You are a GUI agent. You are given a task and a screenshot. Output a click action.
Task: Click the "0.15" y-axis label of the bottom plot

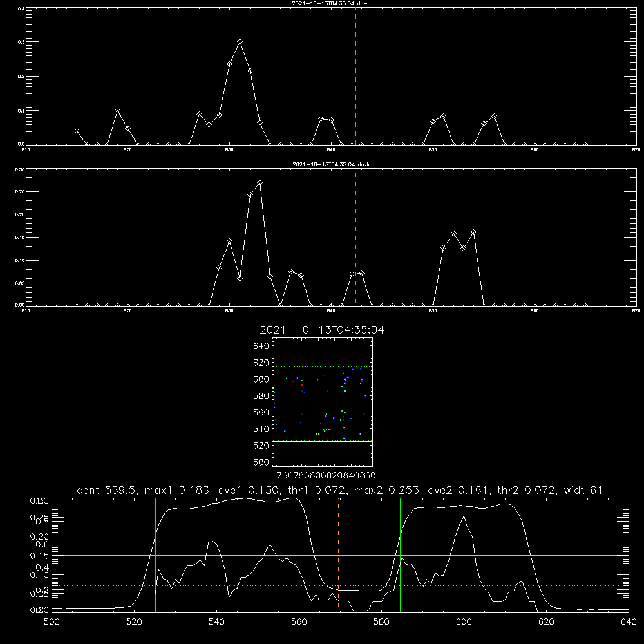point(39,556)
